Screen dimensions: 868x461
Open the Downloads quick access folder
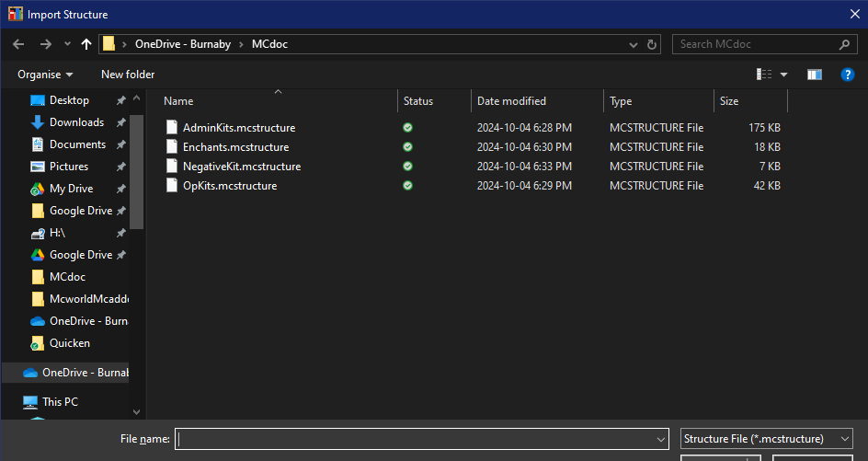tap(75, 122)
